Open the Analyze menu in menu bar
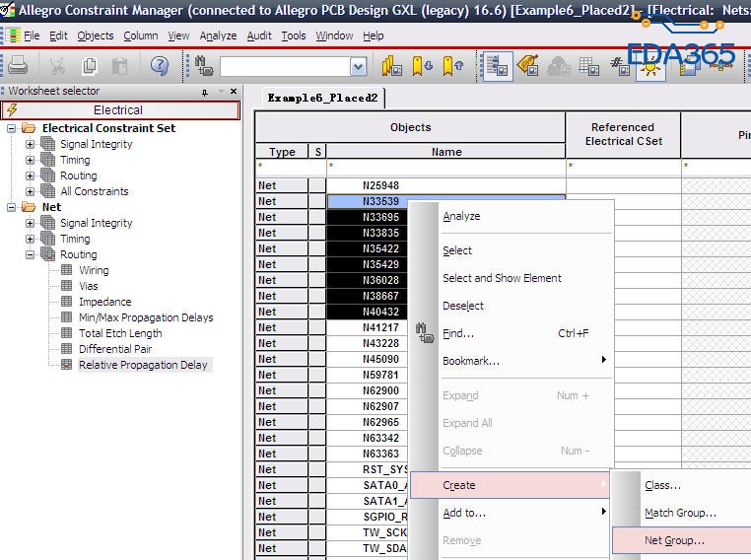 pyautogui.click(x=218, y=35)
